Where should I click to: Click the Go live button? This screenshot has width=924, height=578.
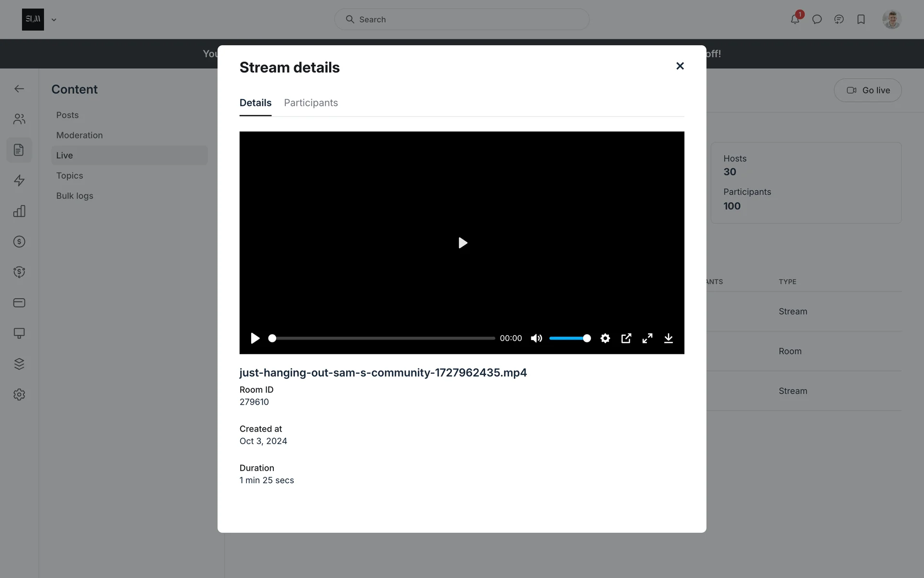(868, 90)
